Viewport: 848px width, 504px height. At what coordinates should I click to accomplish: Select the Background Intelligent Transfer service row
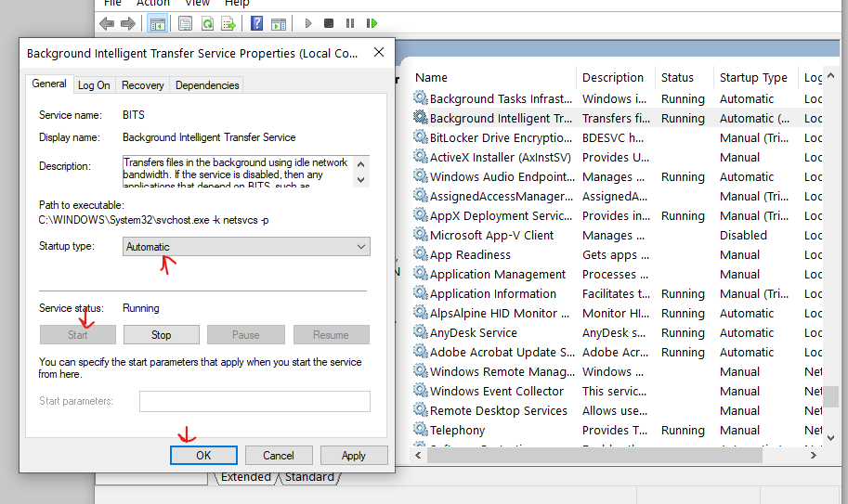pyautogui.click(x=617, y=118)
